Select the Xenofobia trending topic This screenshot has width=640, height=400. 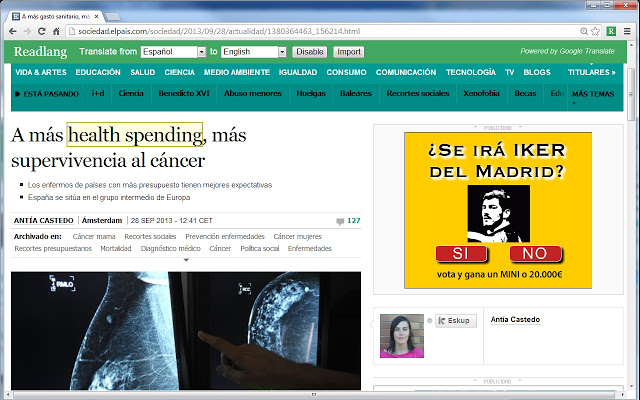pyautogui.click(x=481, y=93)
